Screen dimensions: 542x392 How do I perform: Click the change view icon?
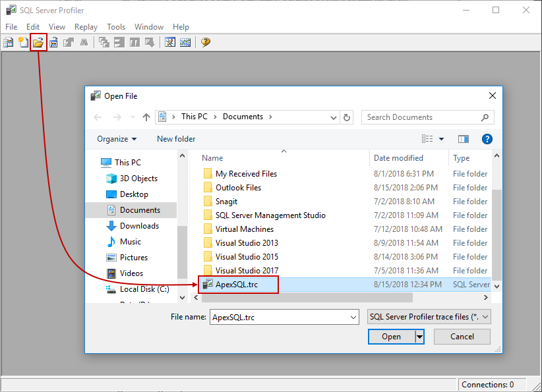pyautogui.click(x=427, y=139)
